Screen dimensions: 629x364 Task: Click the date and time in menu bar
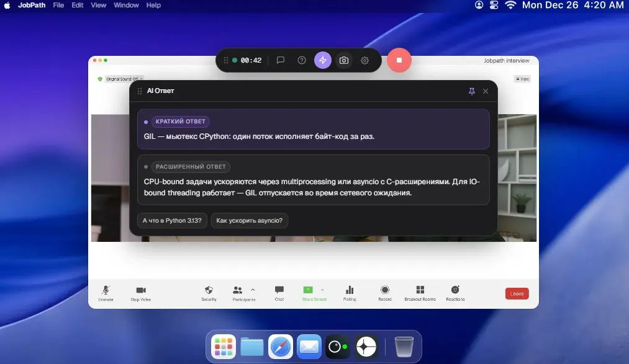573,5
